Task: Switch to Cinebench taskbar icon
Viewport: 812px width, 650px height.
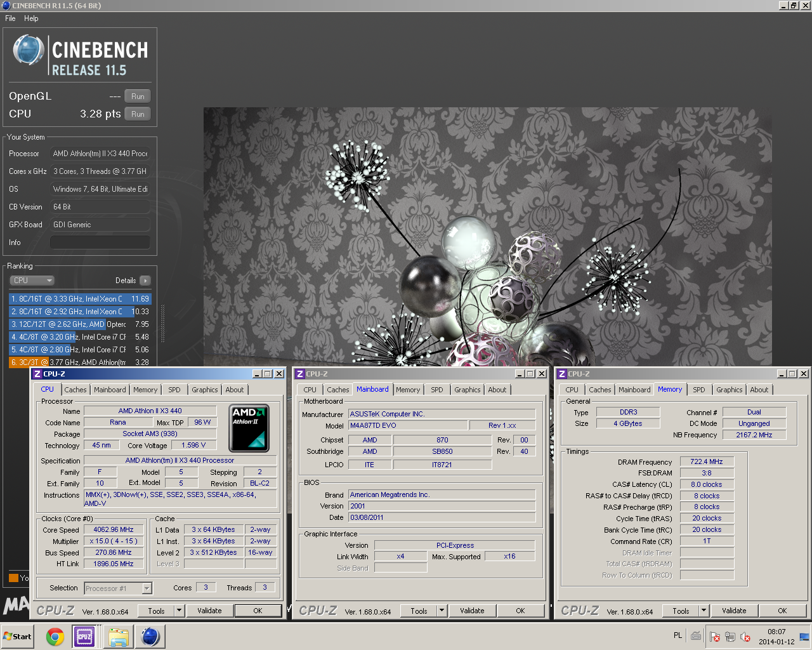Action: tap(150, 637)
